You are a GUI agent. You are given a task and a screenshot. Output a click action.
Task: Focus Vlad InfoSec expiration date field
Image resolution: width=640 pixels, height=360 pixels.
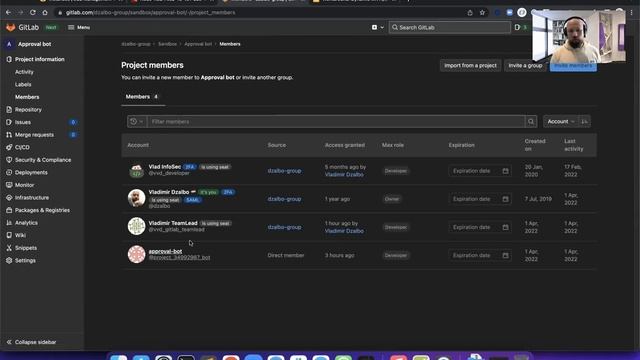click(479, 171)
